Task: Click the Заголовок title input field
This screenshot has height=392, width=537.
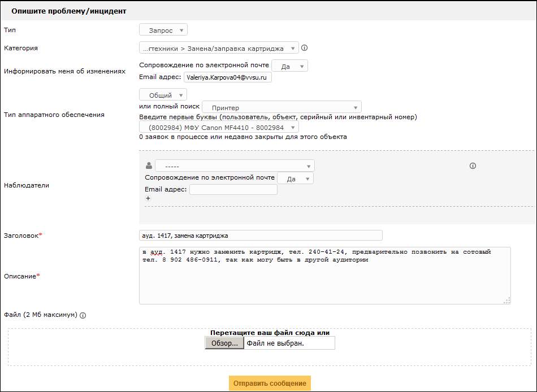Action: click(261, 235)
